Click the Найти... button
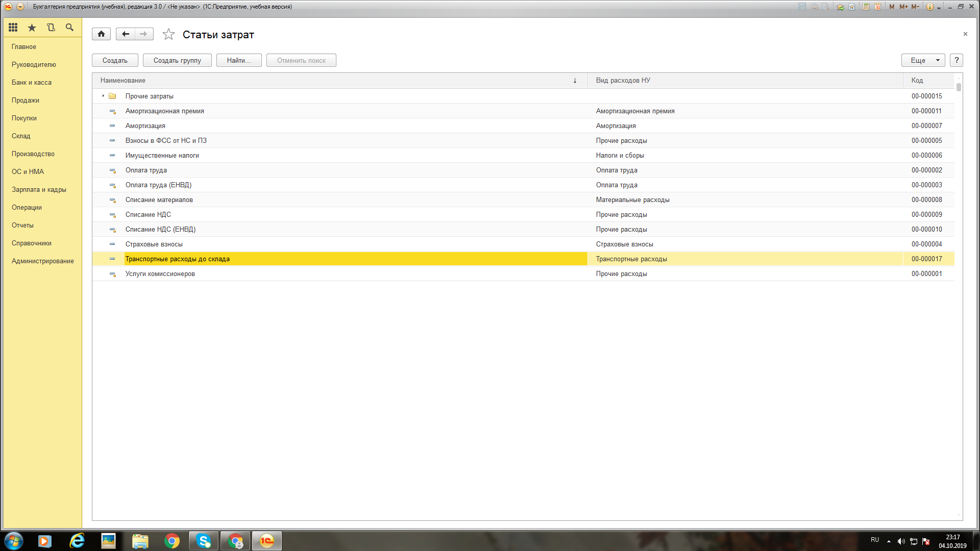 239,60
